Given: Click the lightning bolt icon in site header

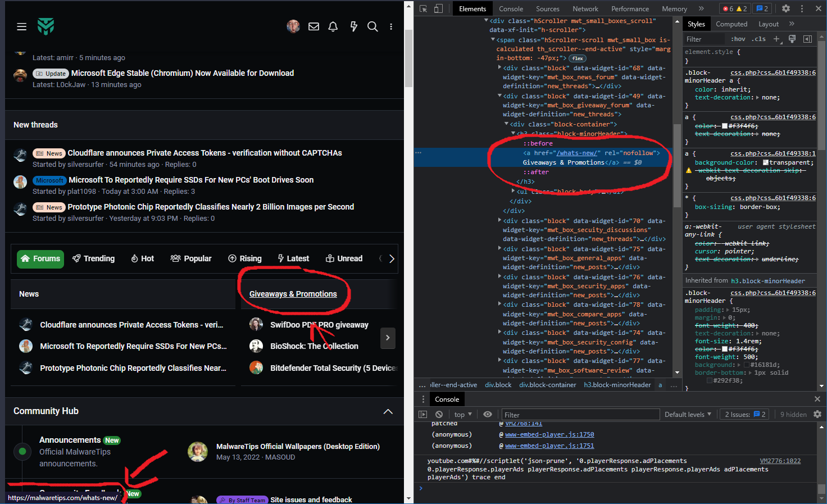Looking at the screenshot, I should point(353,26).
